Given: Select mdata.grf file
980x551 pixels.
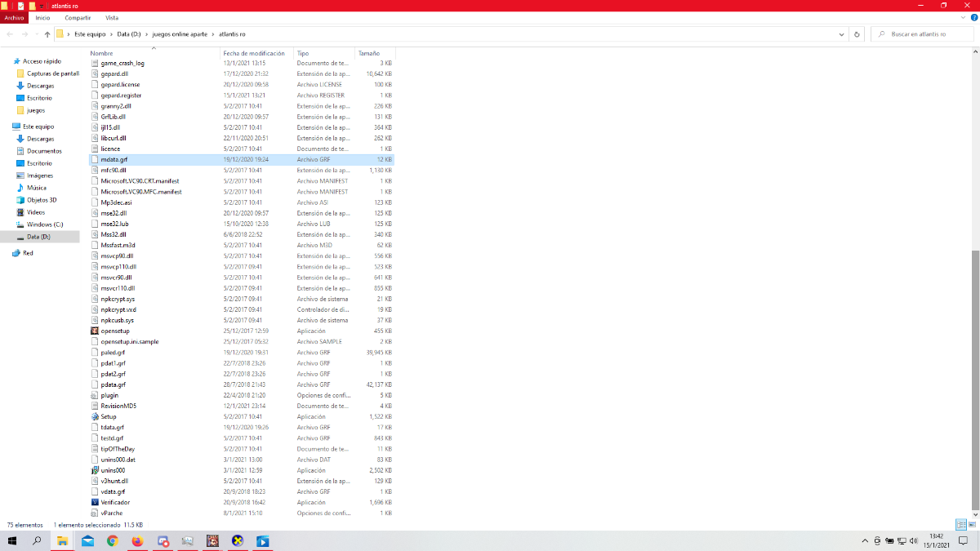Looking at the screenshot, I should click(241, 159).
